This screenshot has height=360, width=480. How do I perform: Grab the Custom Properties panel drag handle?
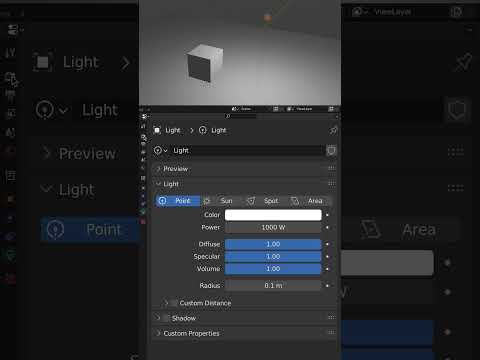(331, 332)
